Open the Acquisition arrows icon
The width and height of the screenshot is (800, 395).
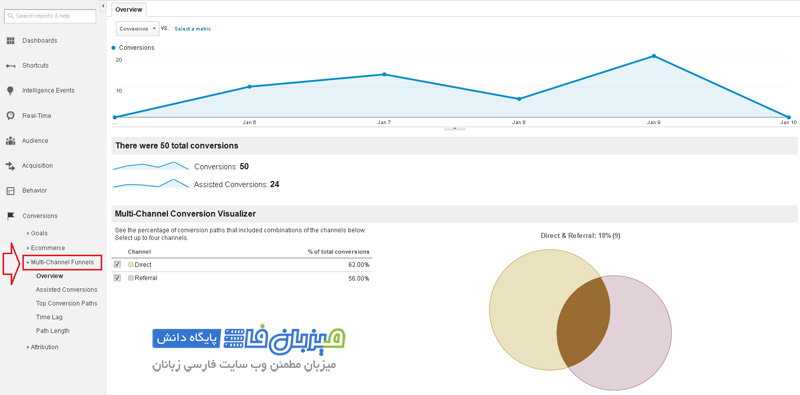click(x=10, y=166)
